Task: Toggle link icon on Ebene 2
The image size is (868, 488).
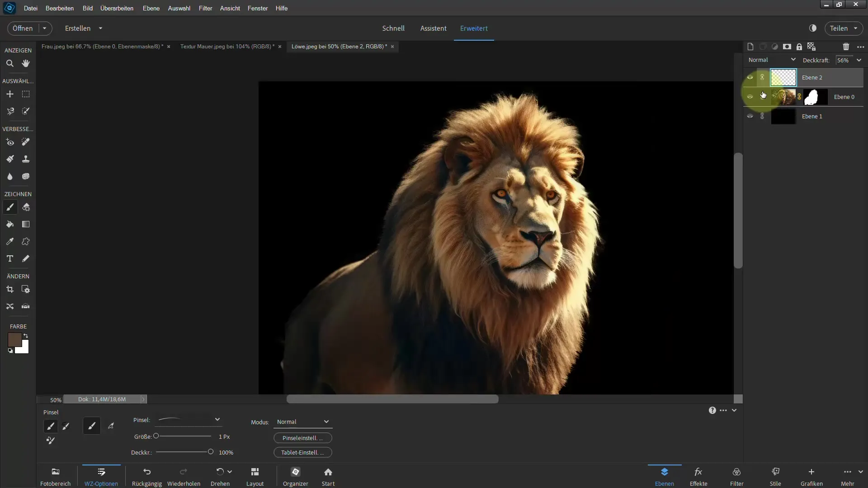Action: [x=762, y=78]
